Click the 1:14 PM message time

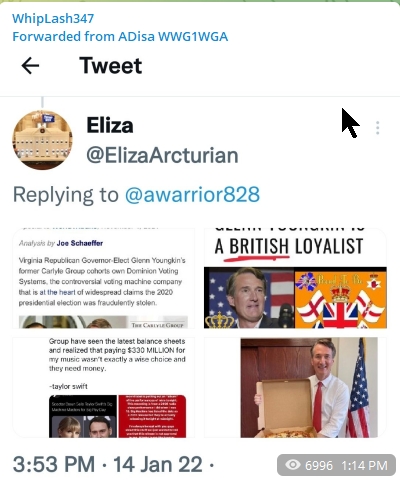point(364,465)
